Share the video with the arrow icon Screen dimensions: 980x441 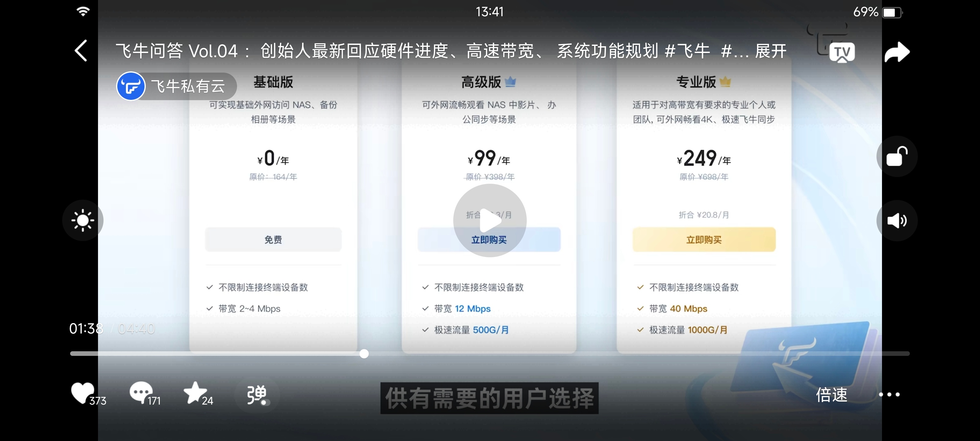coord(897,52)
